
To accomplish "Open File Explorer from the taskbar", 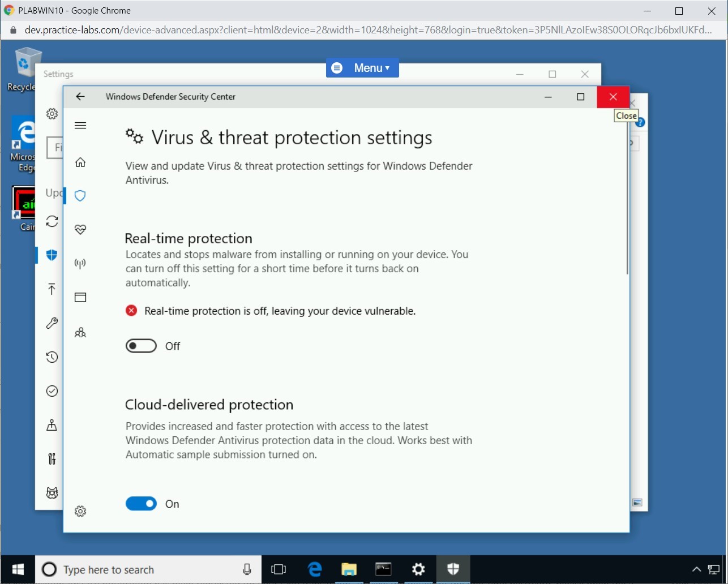I will [349, 569].
